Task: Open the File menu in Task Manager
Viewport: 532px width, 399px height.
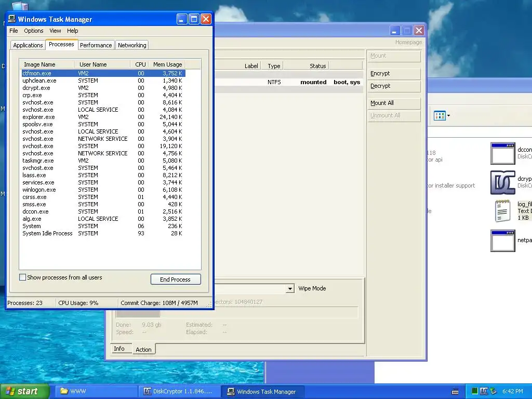Action: click(14, 31)
